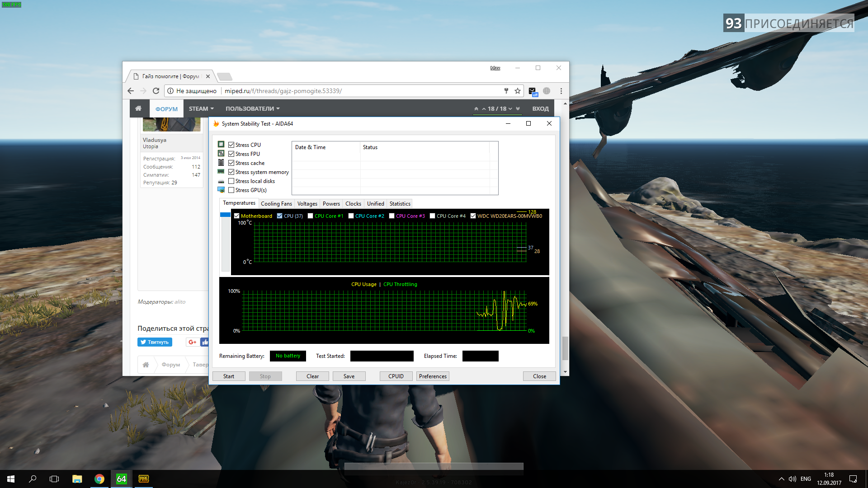This screenshot has height=488, width=868.
Task: Open the Voltages tab
Action: 307,204
